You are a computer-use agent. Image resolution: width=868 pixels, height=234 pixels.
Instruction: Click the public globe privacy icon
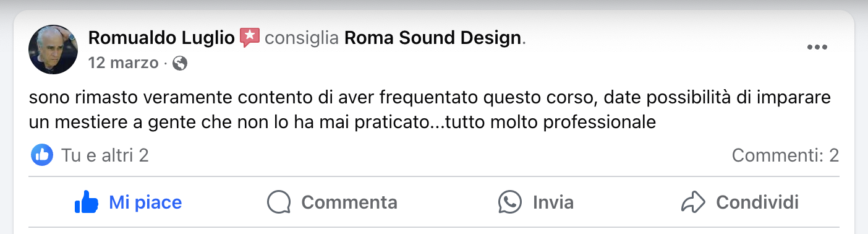pos(180,63)
